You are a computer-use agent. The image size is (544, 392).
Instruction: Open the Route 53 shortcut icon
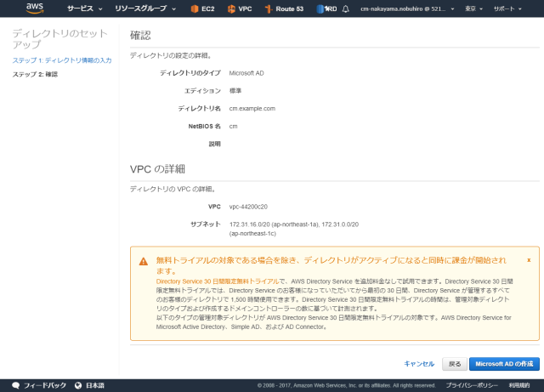269,9
